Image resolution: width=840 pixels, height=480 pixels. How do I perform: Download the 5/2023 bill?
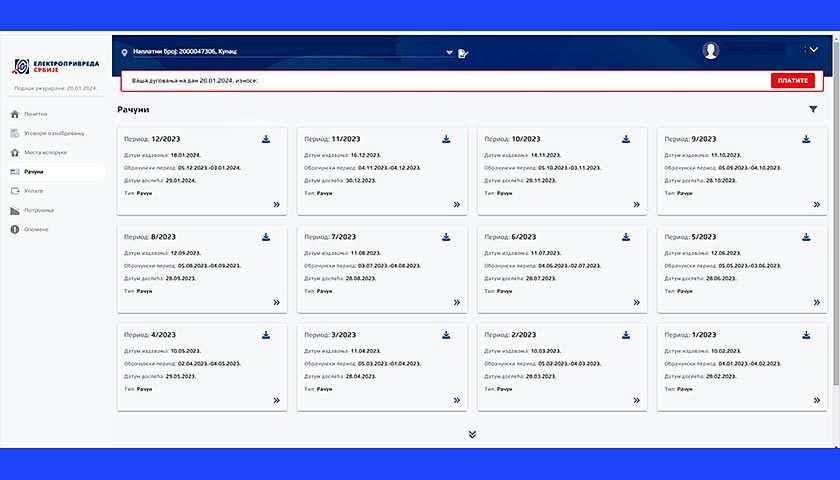point(806,237)
